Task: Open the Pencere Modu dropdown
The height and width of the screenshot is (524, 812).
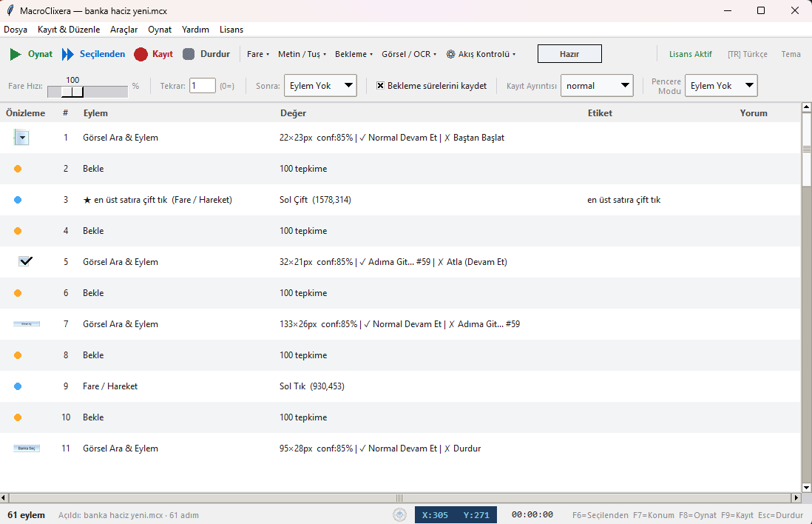Action: [x=721, y=86]
